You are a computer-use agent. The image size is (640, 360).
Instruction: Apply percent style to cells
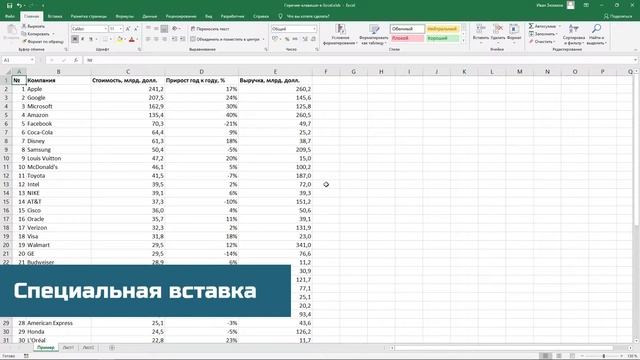[287, 39]
